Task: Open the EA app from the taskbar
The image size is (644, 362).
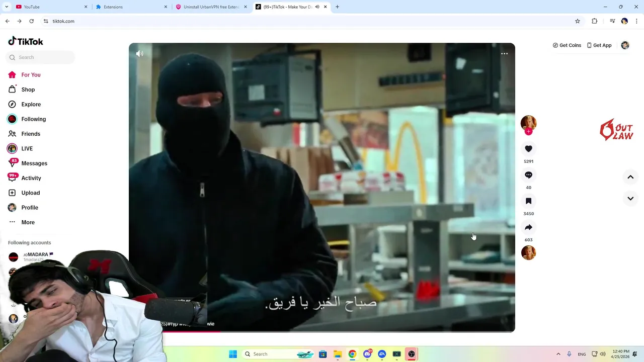Action: tap(382, 354)
